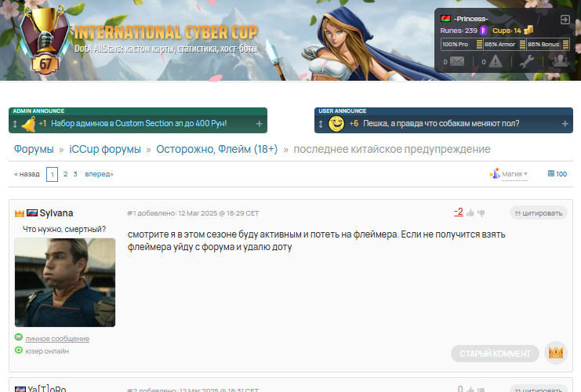Image resolution: width=581 pixels, height=392 pixels.
Task: Quote Sylvana's post with цитировать
Action: (x=539, y=213)
